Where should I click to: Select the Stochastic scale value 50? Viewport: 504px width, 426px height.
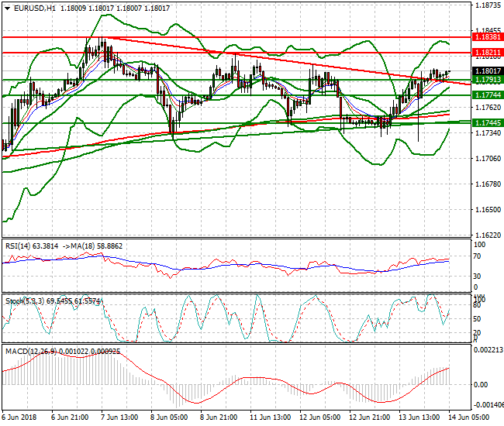tap(478, 319)
